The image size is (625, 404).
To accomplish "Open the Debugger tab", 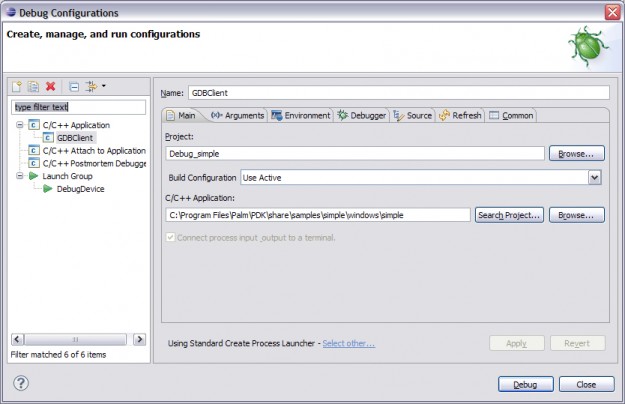I will pyautogui.click(x=362, y=116).
